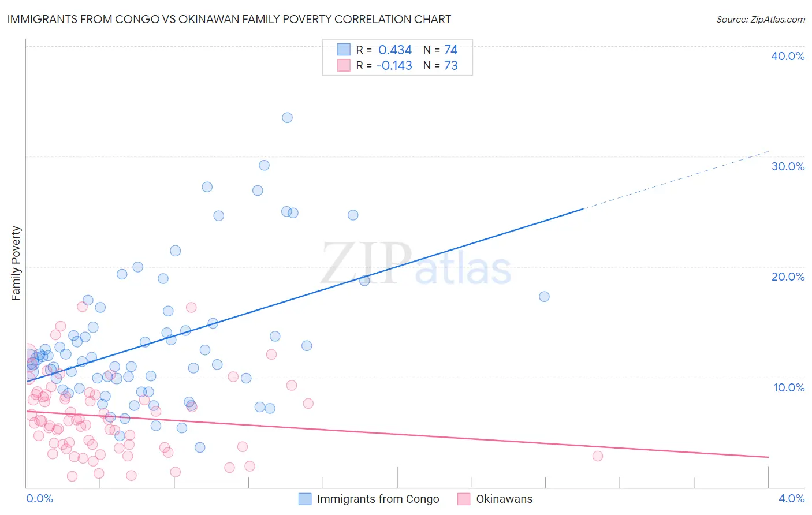Screen dimensions: 812x515
Task: Click the highest blue data point near 33%
Action: point(287,118)
